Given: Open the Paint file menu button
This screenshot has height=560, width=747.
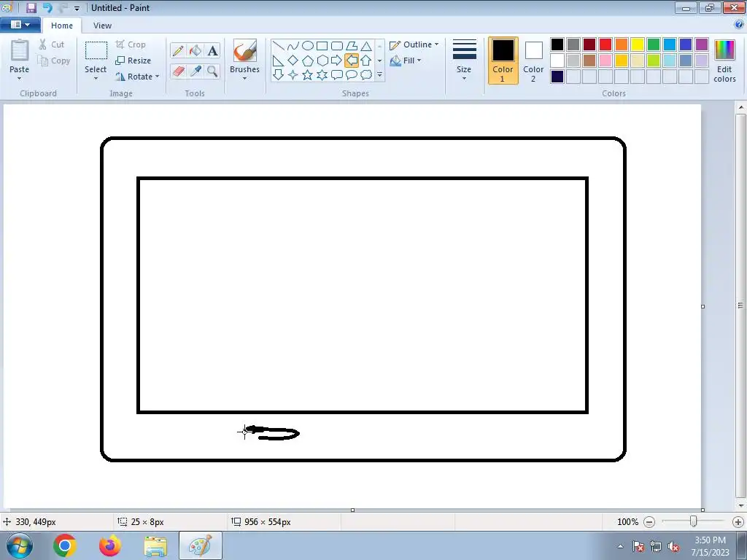Looking at the screenshot, I should coord(20,24).
